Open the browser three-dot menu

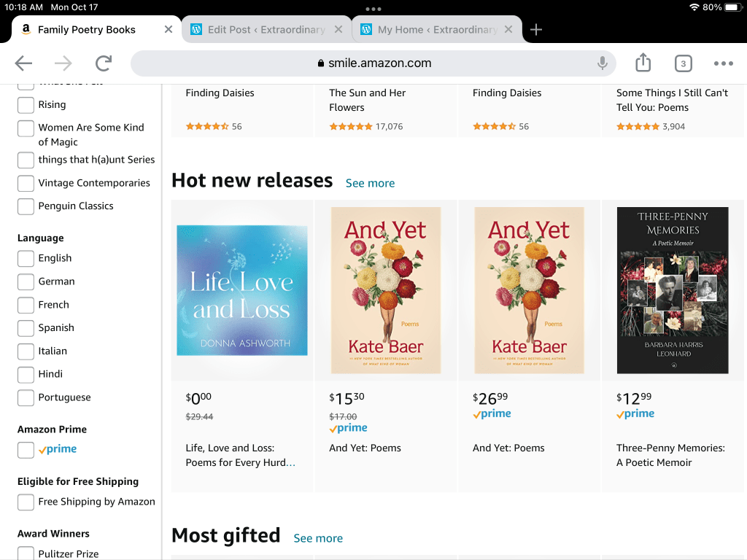(x=723, y=63)
